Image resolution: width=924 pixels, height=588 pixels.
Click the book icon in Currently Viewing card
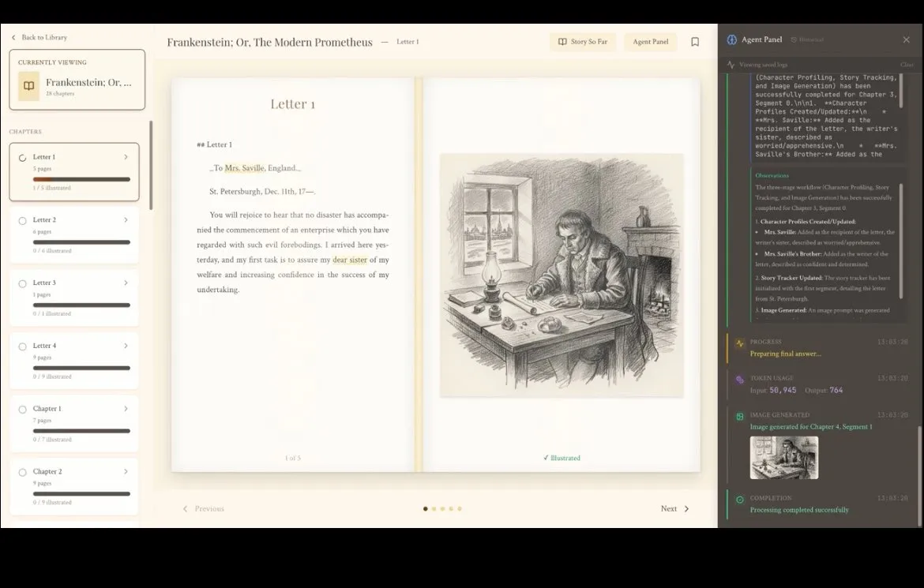pos(29,86)
